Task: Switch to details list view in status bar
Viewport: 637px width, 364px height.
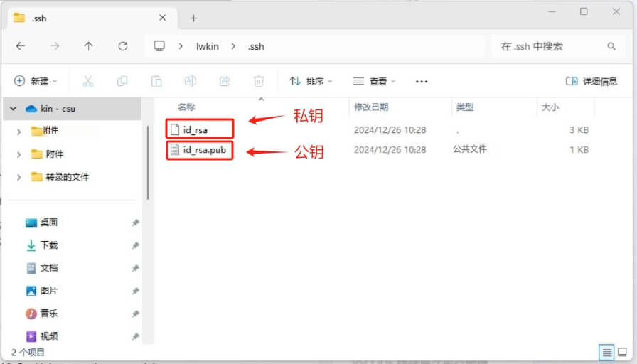Action: pyautogui.click(x=606, y=352)
